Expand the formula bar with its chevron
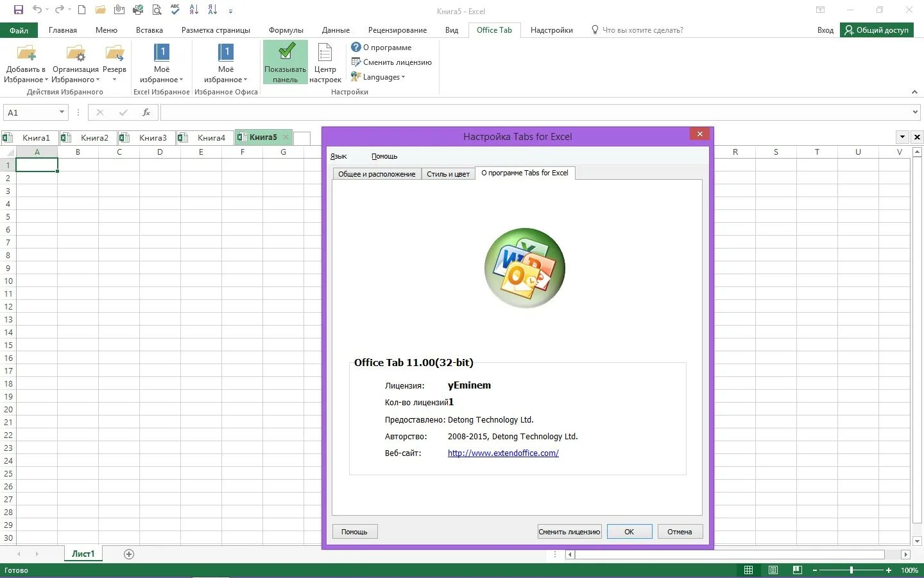Viewport: 924px width, 578px height. pos(915,112)
